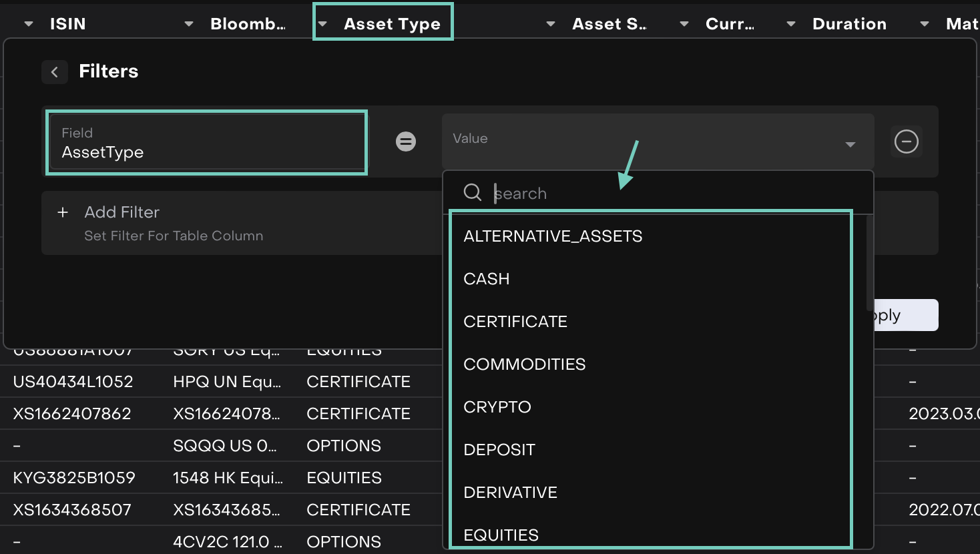
Task: Select ALTERNATIVE_ASSETS from the value list
Action: tap(553, 236)
